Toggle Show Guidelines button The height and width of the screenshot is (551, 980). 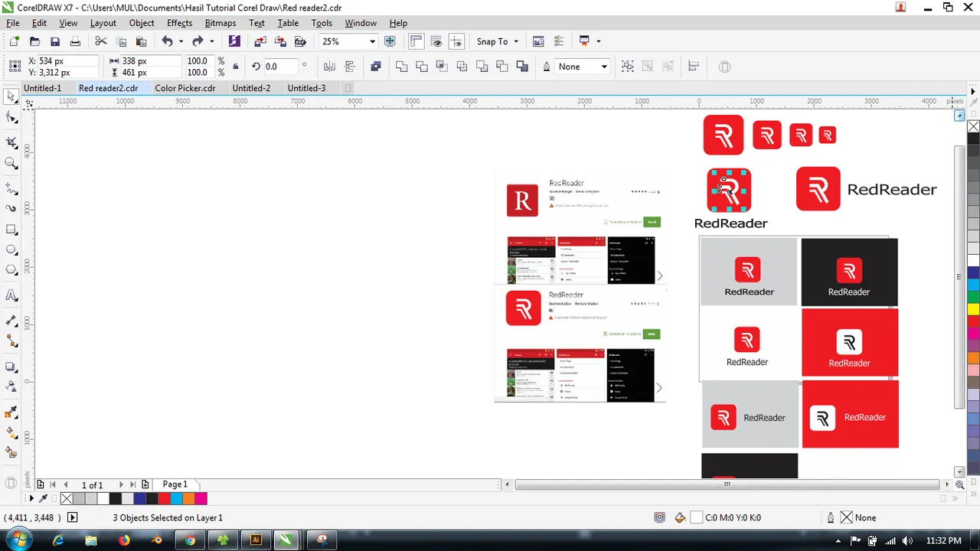pos(456,41)
